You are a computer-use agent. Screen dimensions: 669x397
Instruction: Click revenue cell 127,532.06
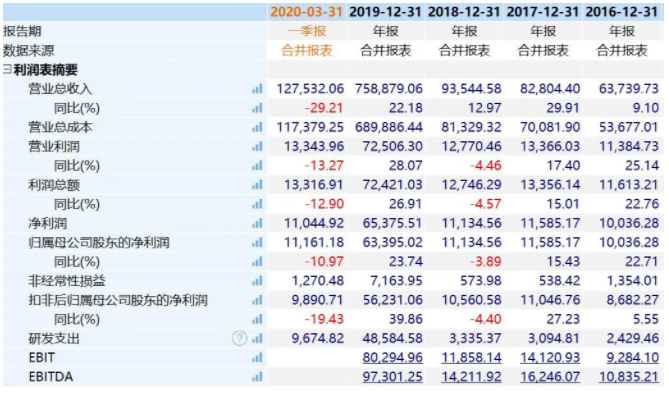pyautogui.click(x=310, y=89)
